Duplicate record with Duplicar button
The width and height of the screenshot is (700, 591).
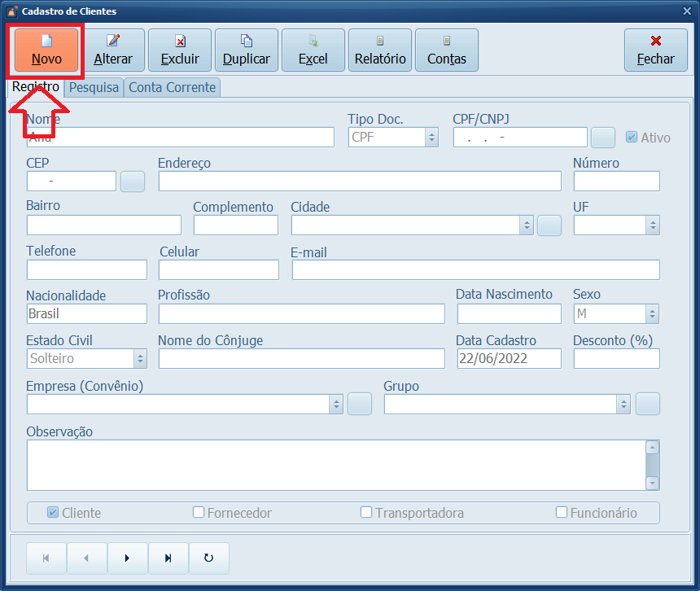pos(247,50)
